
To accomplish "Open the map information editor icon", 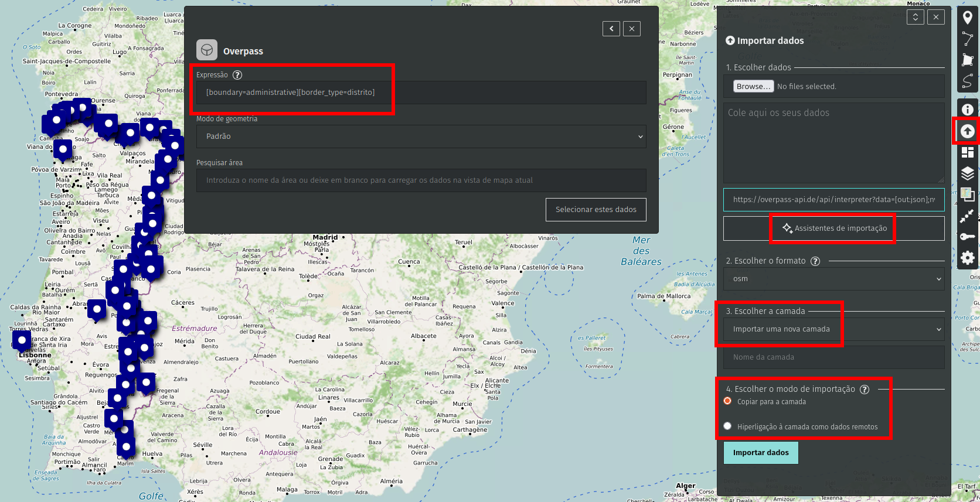I will (967, 110).
